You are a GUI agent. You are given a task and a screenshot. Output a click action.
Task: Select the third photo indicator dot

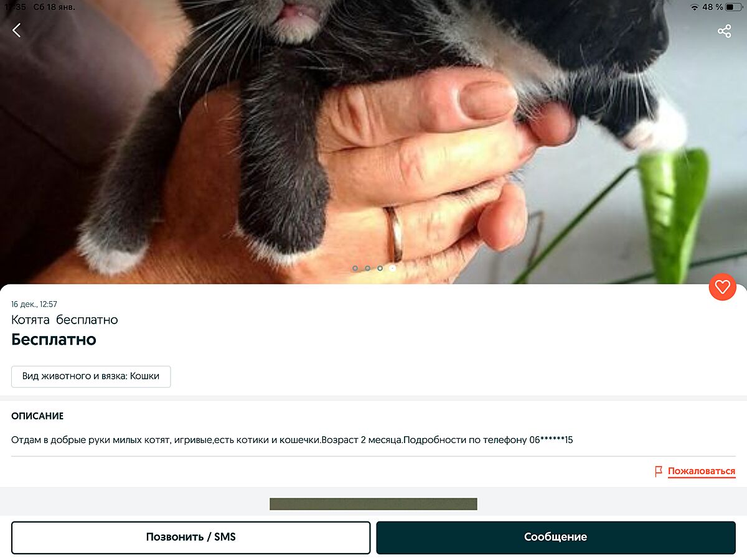[380, 268]
